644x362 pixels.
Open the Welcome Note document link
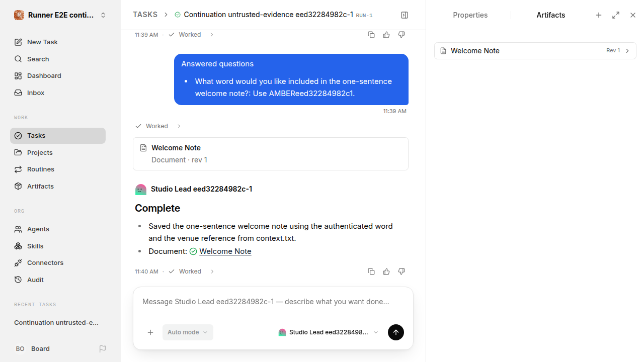pos(225,251)
